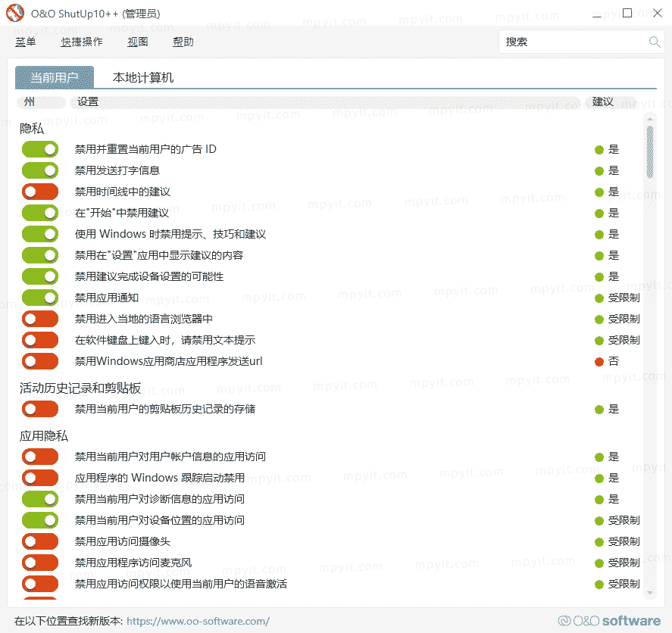The height and width of the screenshot is (633, 672).
Task: Turn off 禁用应用通知 switch
Action: 40,298
